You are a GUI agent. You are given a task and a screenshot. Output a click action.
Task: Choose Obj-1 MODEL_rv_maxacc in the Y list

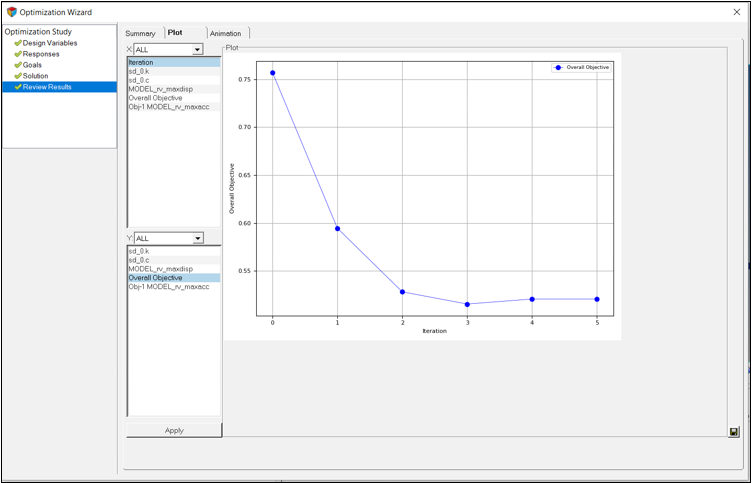tap(168, 287)
